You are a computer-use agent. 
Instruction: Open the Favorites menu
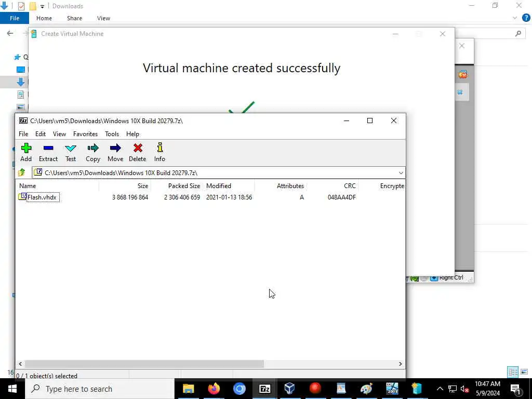click(x=86, y=134)
